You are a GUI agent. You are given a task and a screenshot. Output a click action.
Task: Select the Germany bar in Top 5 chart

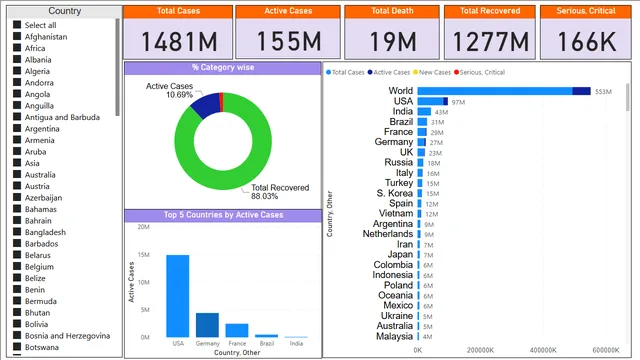[x=207, y=325]
